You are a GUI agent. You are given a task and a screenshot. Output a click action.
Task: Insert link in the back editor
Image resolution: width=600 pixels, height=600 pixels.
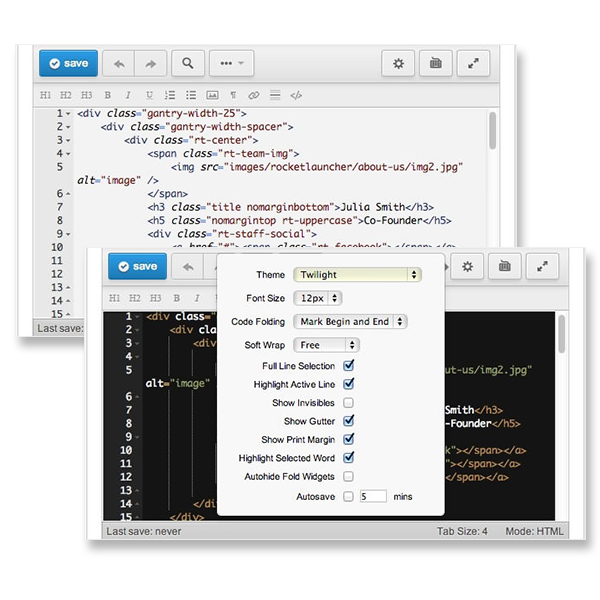click(x=254, y=95)
